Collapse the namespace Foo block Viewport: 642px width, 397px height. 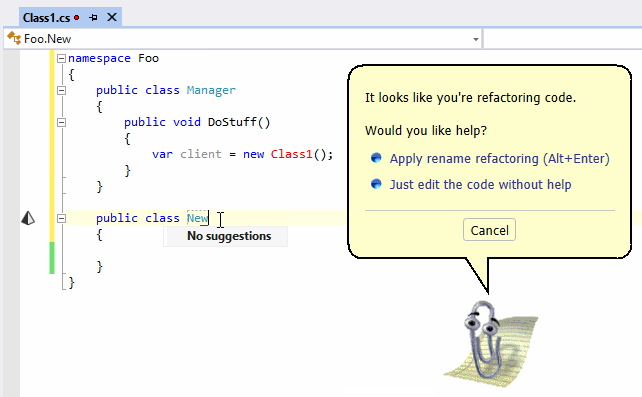pos(61,59)
